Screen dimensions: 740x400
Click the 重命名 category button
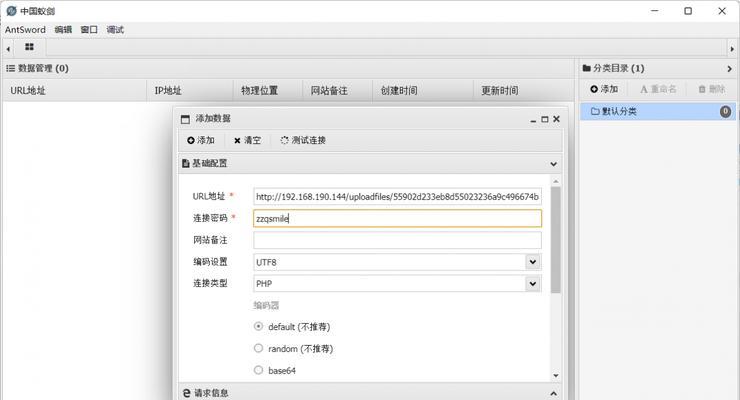click(x=658, y=89)
